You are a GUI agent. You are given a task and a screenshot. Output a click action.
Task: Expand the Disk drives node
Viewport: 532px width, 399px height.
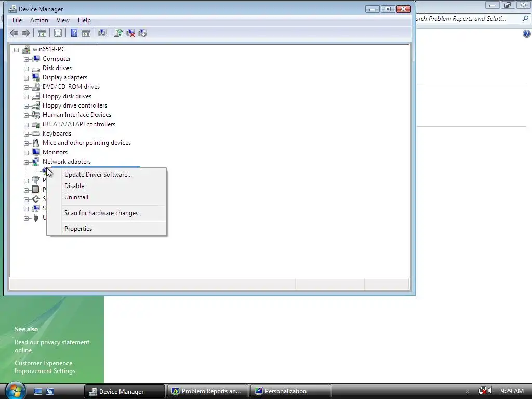26,69
